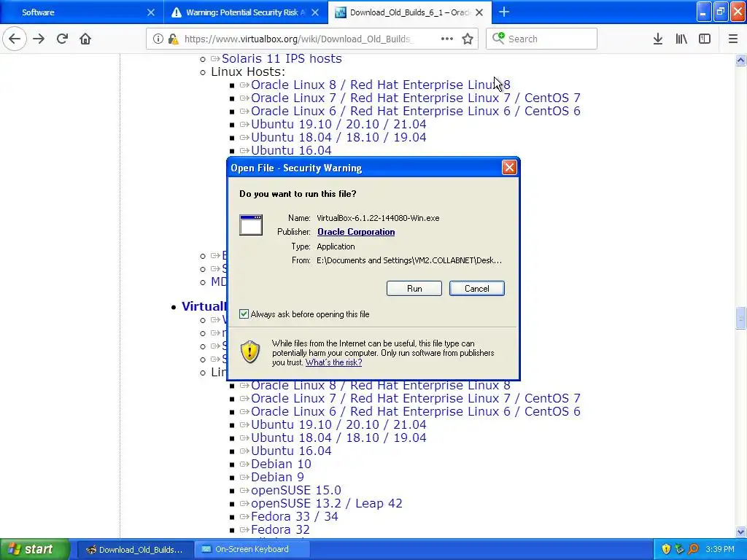Go back with the browser back arrow
Image resolution: width=747 pixels, height=560 pixels.
(15, 39)
